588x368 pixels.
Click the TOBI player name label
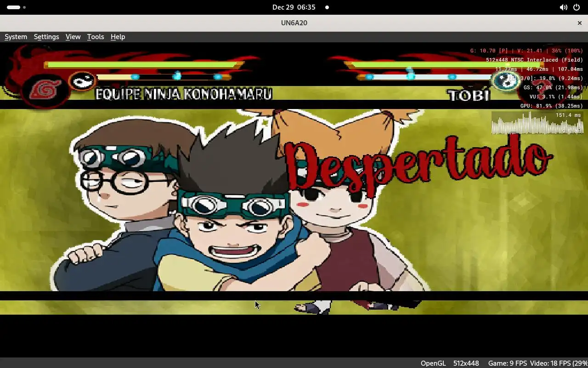(x=469, y=95)
